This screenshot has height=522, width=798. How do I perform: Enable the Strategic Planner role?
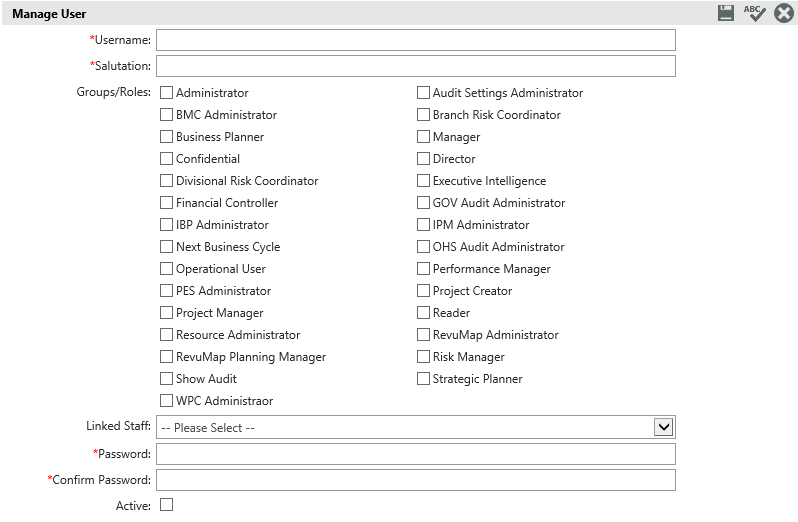[424, 379]
